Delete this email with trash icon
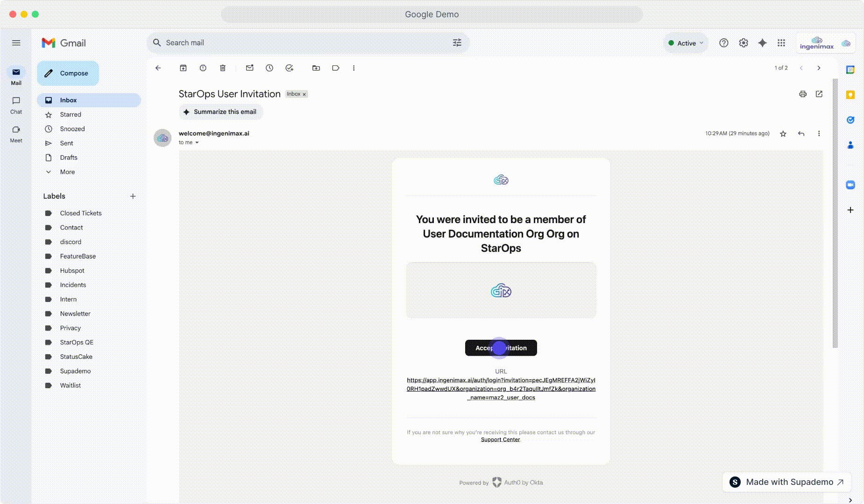 (x=223, y=68)
